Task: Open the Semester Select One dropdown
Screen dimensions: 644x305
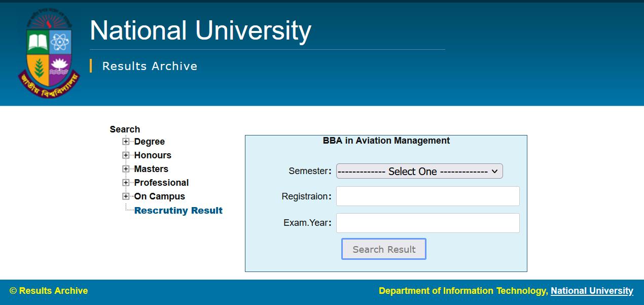Action: [419, 171]
